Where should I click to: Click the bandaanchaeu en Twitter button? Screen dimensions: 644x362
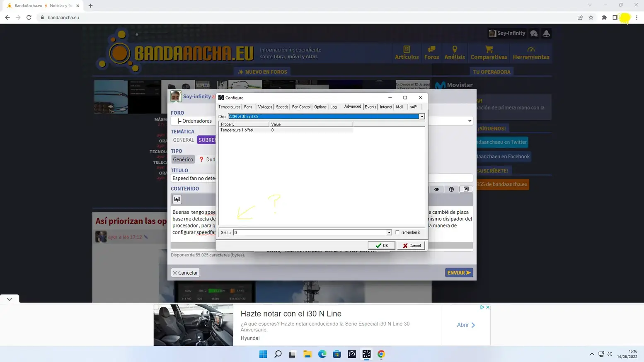[x=501, y=142]
